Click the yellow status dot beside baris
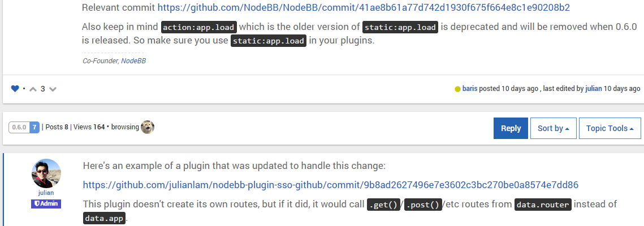Image resolution: width=644 pixels, height=226 pixels. pos(457,89)
